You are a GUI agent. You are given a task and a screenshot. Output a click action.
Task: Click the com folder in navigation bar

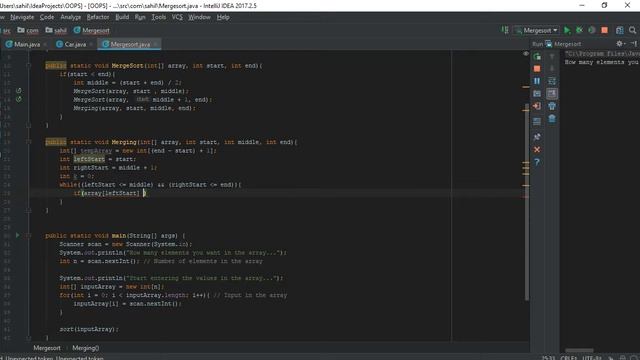[x=28, y=30]
